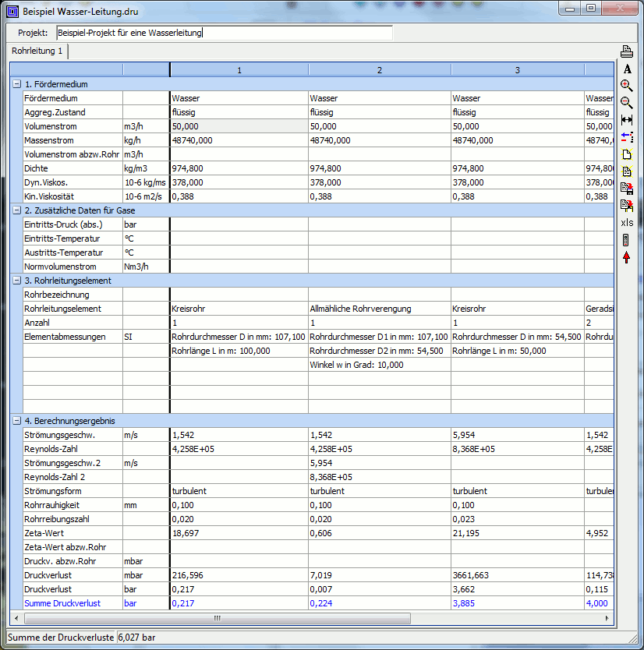Open font settings with the A icon

(627, 69)
